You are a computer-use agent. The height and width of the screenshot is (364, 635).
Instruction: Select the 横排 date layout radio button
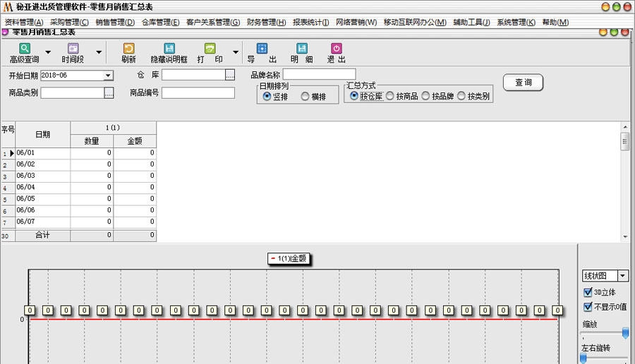coord(306,97)
